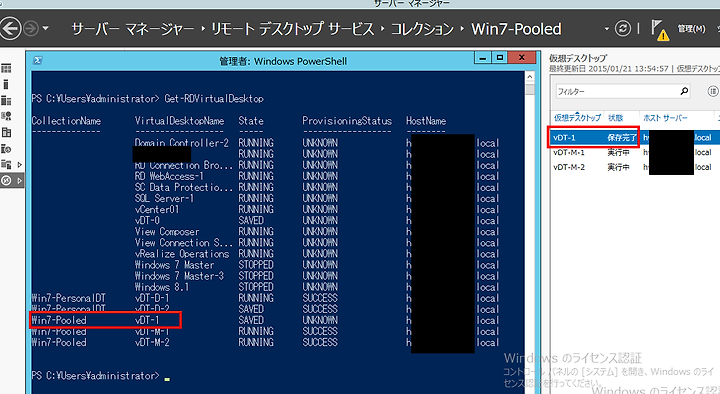Select the リモート デスクトップ サービス breadcrumb
The width and height of the screenshot is (720, 394).
(292, 29)
